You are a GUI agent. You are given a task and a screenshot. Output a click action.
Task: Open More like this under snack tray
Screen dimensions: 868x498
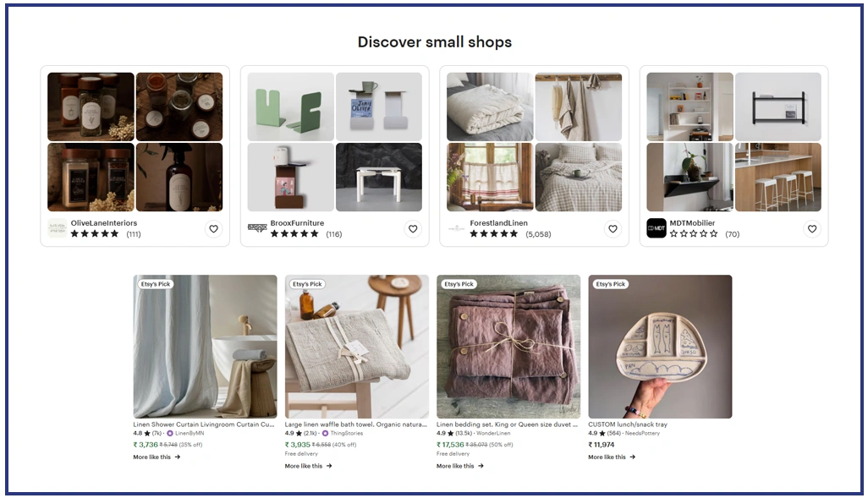(x=612, y=457)
